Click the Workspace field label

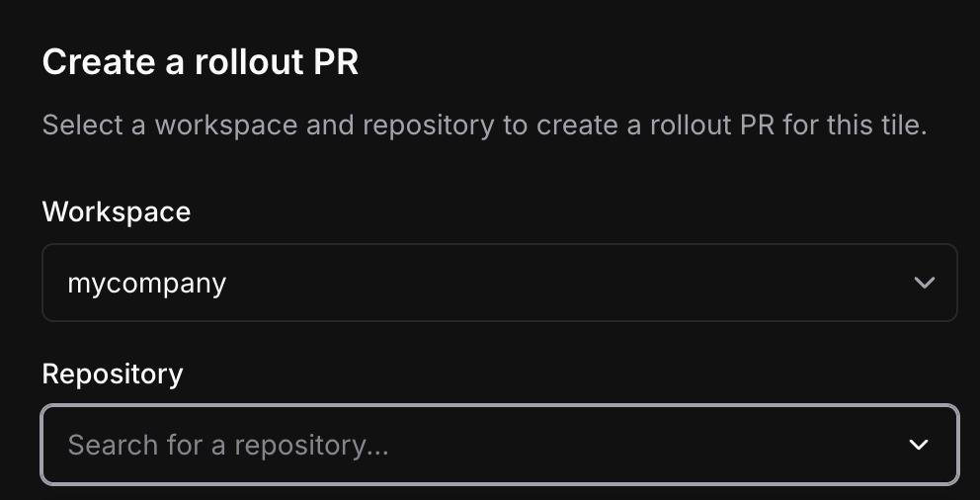[x=117, y=211]
